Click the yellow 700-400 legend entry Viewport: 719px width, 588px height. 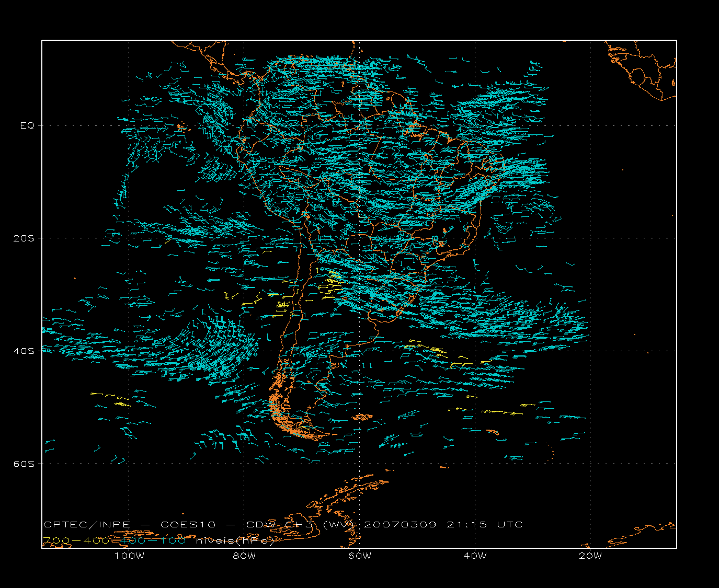[76, 541]
